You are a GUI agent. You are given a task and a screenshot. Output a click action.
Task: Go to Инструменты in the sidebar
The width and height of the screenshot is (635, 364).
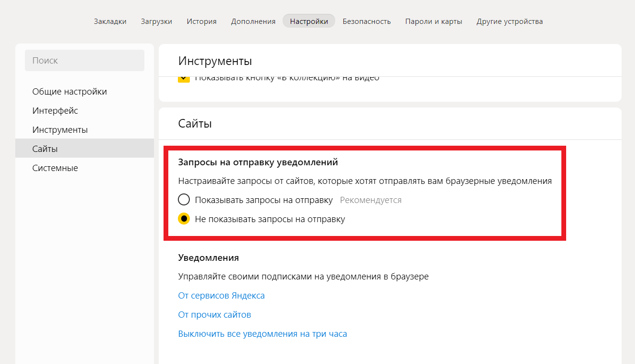(60, 130)
